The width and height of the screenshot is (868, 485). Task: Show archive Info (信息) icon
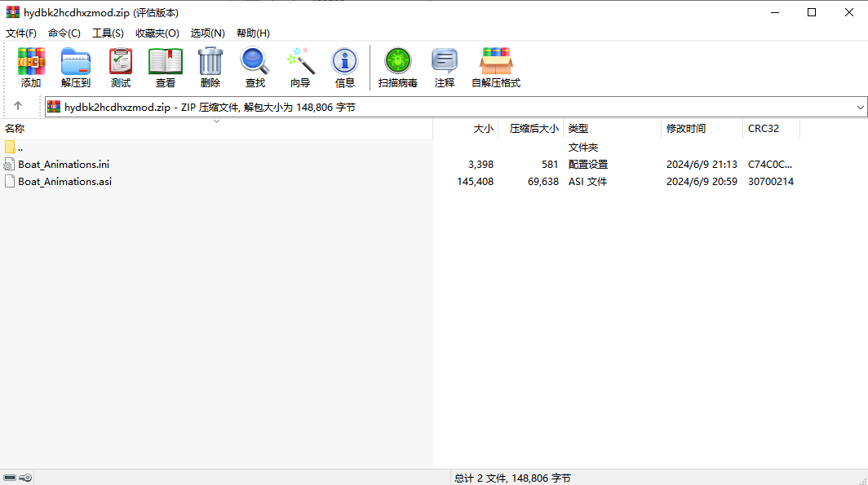pos(344,61)
